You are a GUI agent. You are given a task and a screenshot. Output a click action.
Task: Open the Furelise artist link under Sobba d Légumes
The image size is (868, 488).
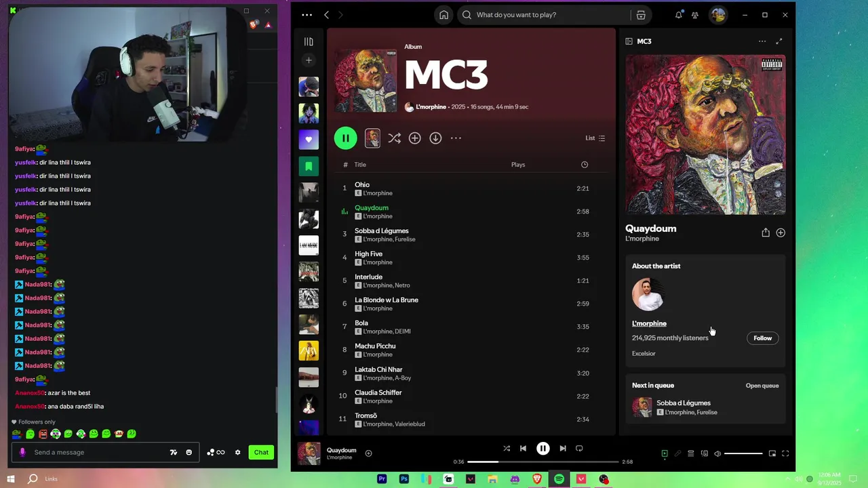[405, 239]
